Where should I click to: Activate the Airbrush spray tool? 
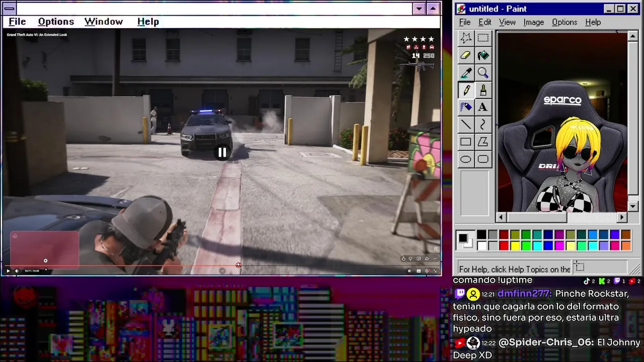click(x=466, y=107)
